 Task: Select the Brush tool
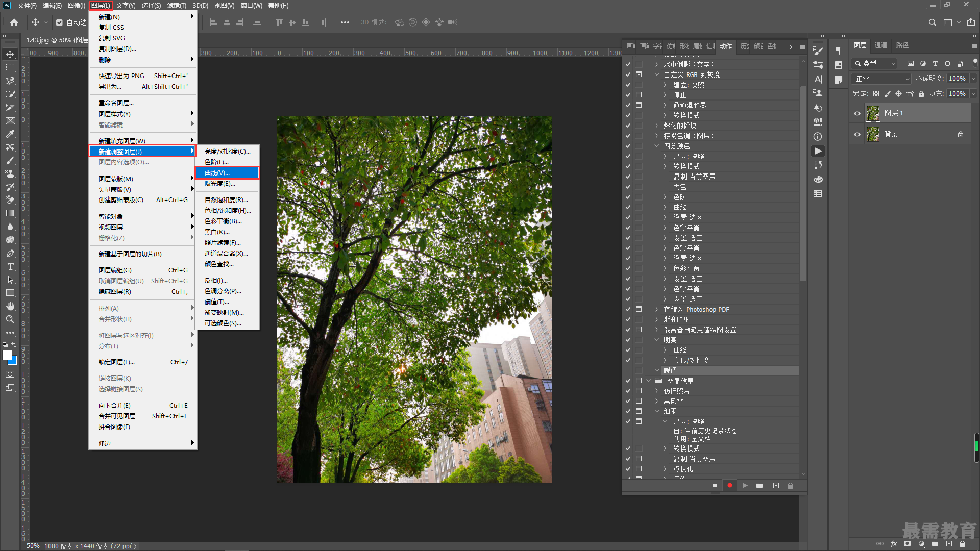[x=10, y=160]
